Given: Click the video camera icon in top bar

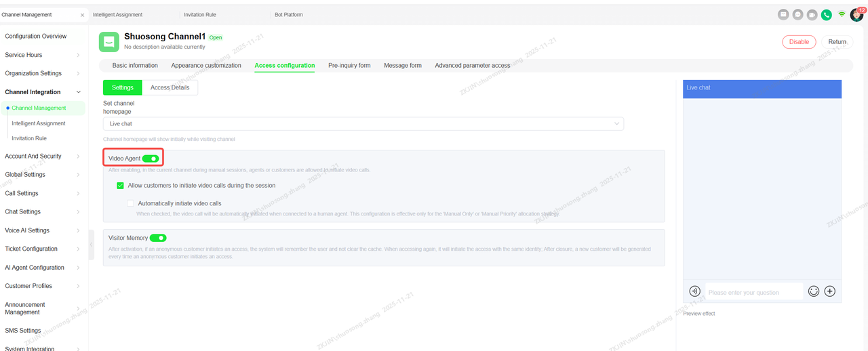Looking at the screenshot, I should click(812, 14).
